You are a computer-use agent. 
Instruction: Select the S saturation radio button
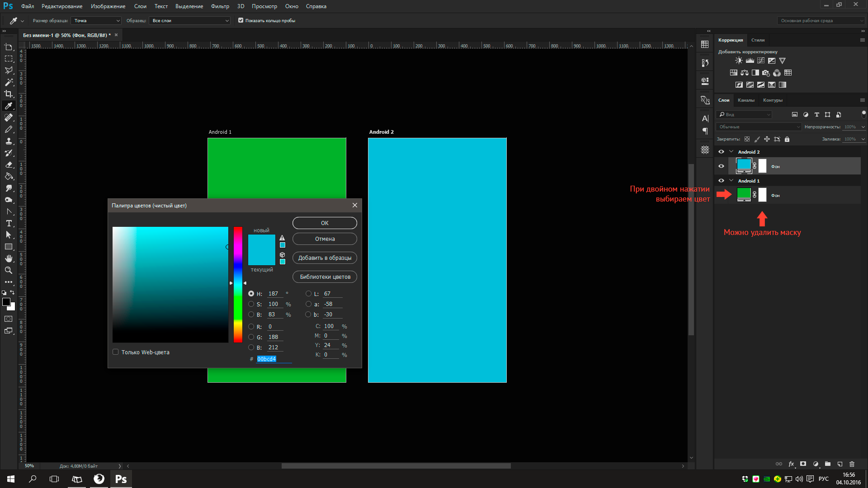[x=251, y=304]
